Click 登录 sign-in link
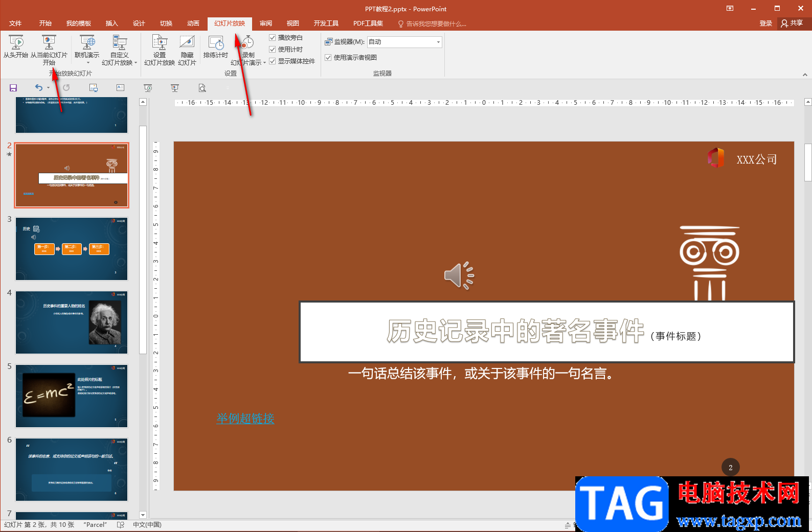 (765, 24)
